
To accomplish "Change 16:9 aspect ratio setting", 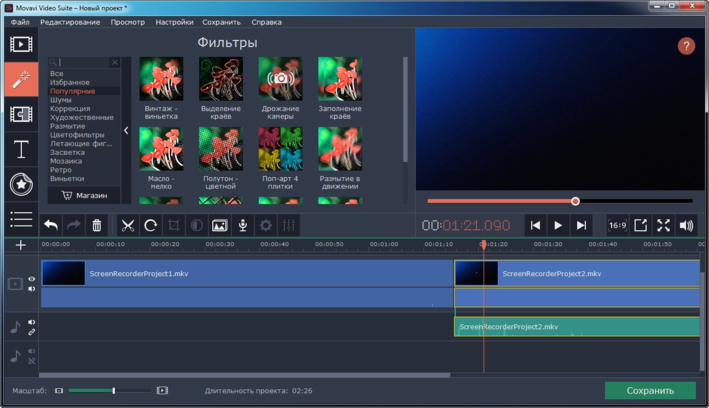I will point(618,225).
